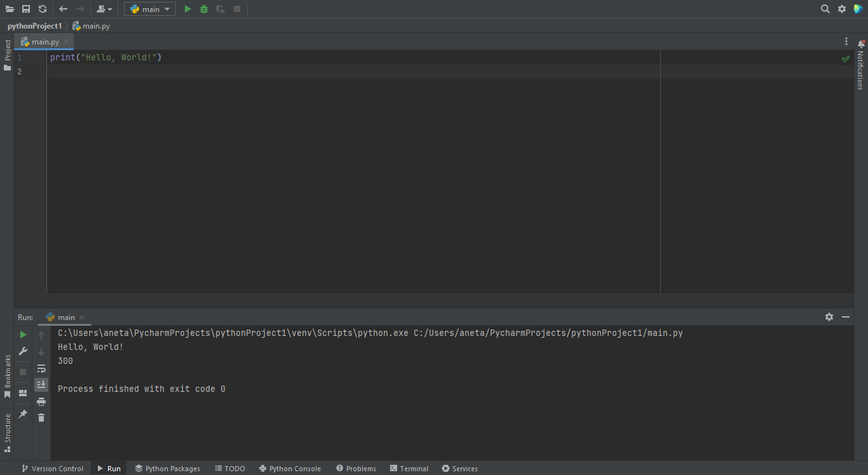Open the Python Console tab

(x=290, y=468)
